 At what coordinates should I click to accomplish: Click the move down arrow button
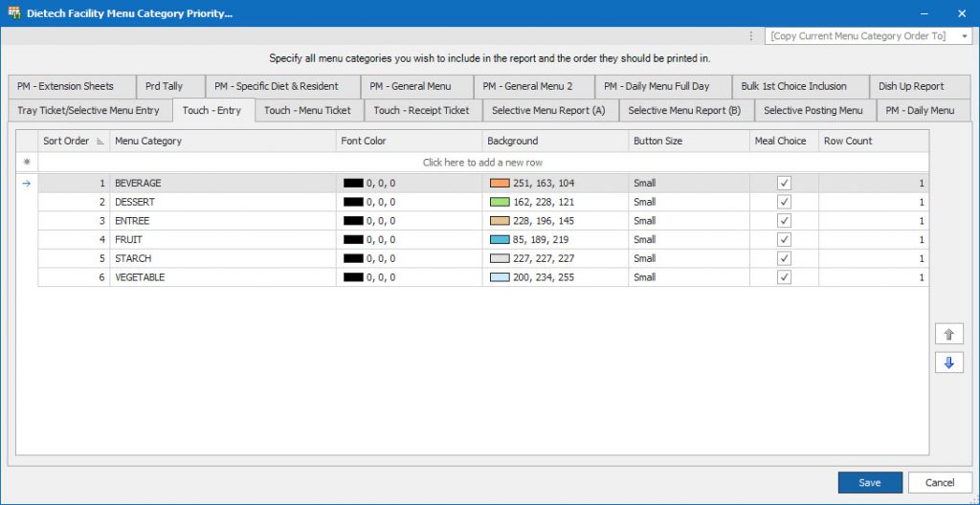coord(948,362)
